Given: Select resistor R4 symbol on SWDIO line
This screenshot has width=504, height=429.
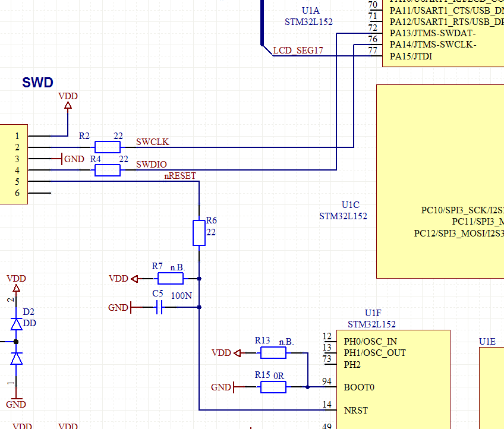Looking at the screenshot, I should click(x=108, y=171).
